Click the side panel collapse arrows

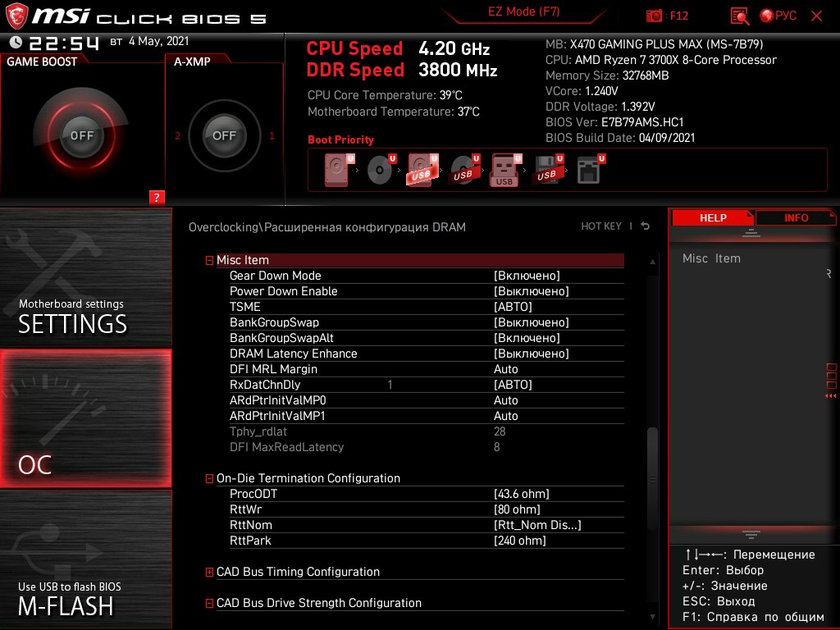[830, 396]
